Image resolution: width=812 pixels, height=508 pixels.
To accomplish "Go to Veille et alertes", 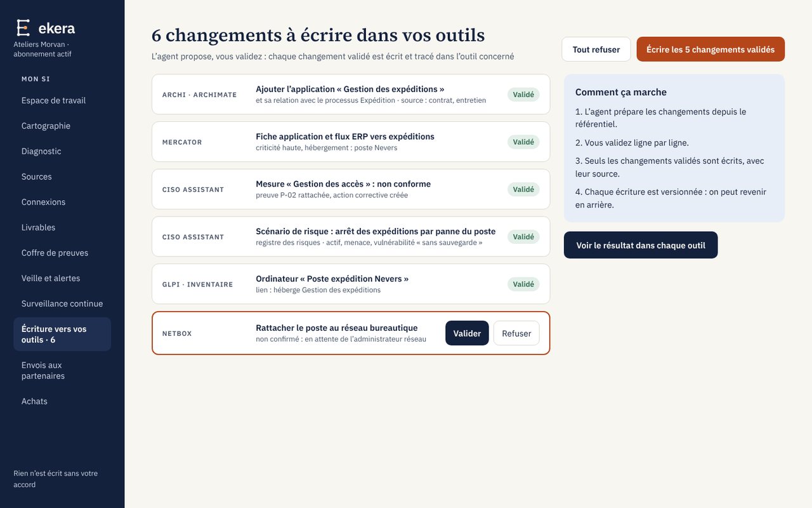I will coord(62,278).
